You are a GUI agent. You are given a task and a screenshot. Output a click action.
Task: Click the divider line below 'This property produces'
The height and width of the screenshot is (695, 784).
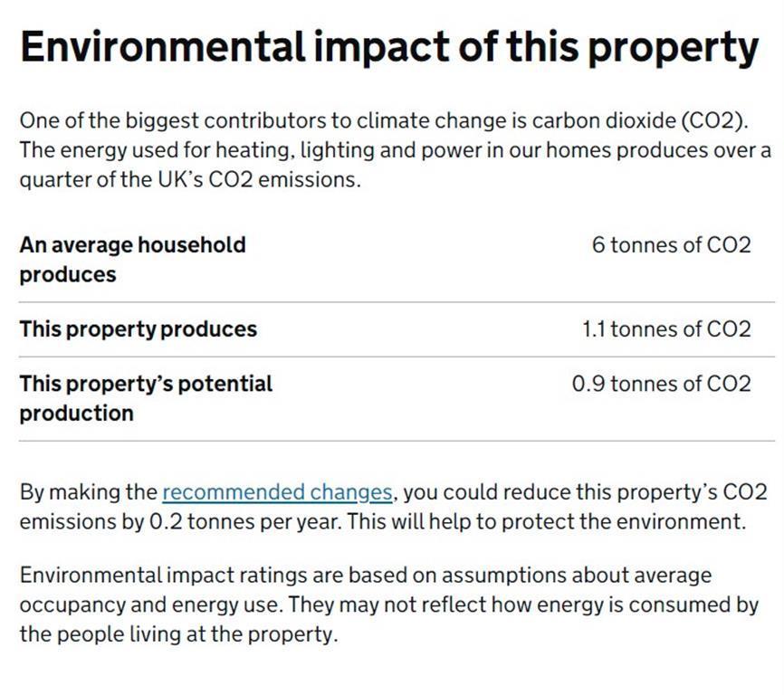coord(397,357)
